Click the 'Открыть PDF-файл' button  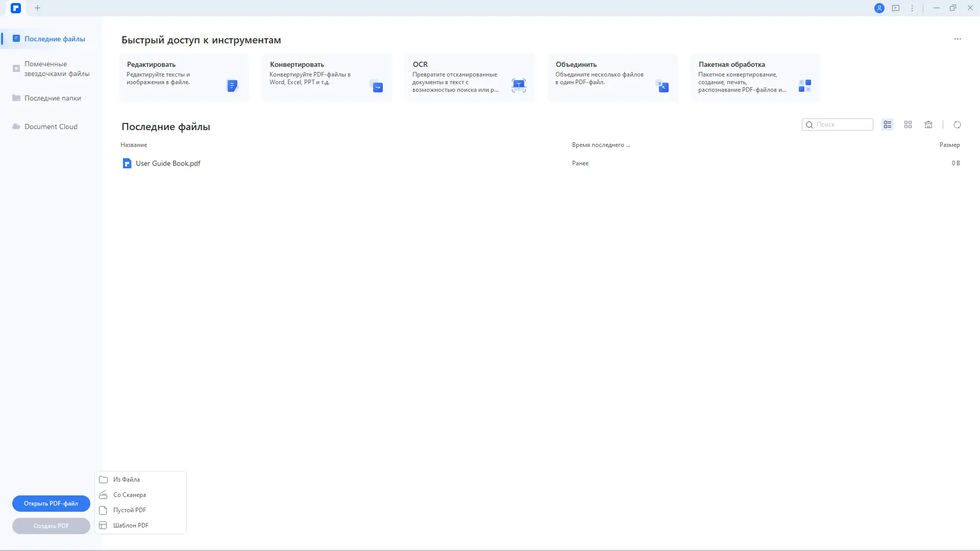51,504
